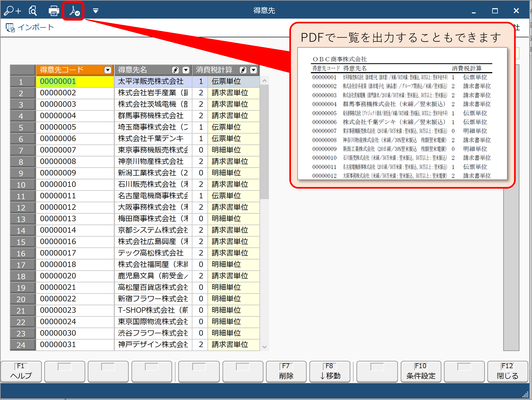The width and height of the screenshot is (532, 400).
Task: Click the grid scroll-down arrow
Action: [x=264, y=347]
